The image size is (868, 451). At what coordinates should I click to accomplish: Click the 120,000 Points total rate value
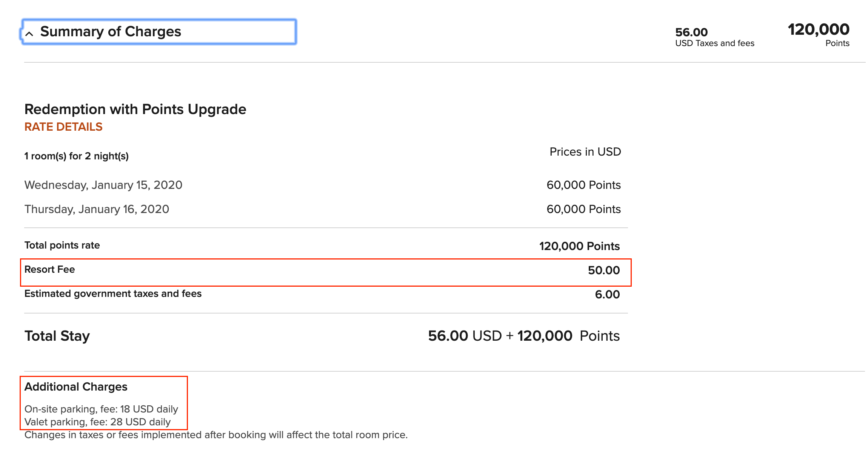[579, 246]
